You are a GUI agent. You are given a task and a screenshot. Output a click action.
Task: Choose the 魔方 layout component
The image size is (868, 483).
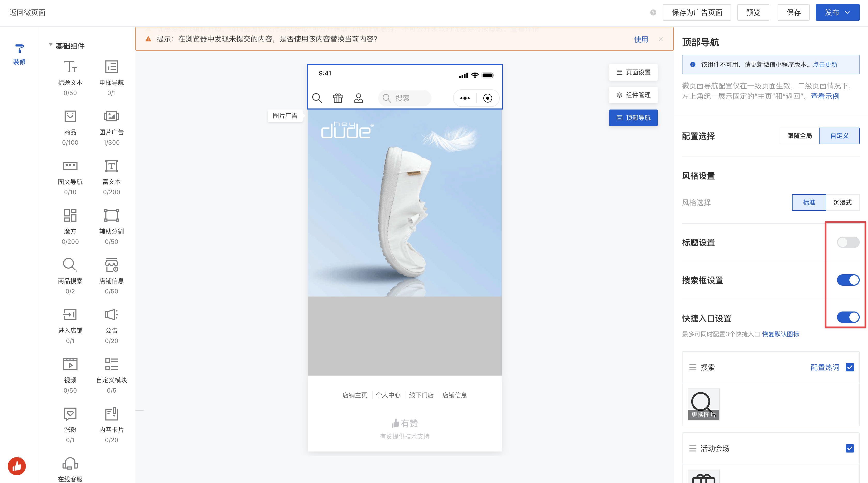pyautogui.click(x=70, y=216)
